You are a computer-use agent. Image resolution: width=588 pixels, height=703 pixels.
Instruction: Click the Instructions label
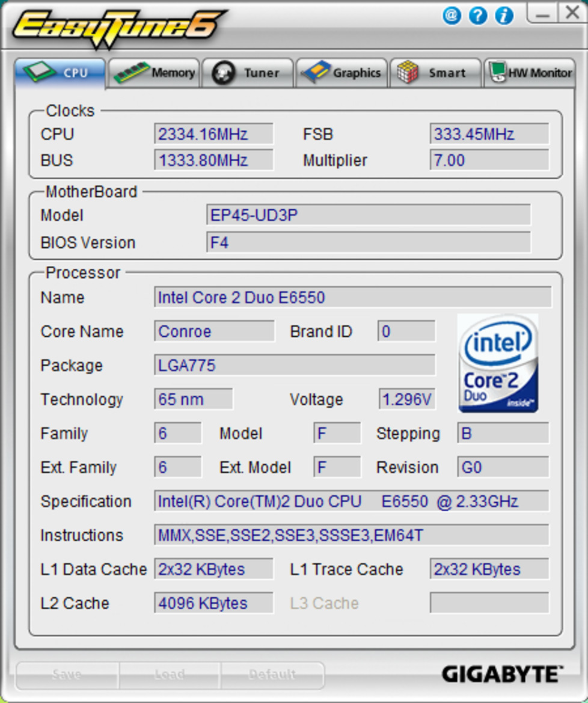pyautogui.click(x=82, y=535)
